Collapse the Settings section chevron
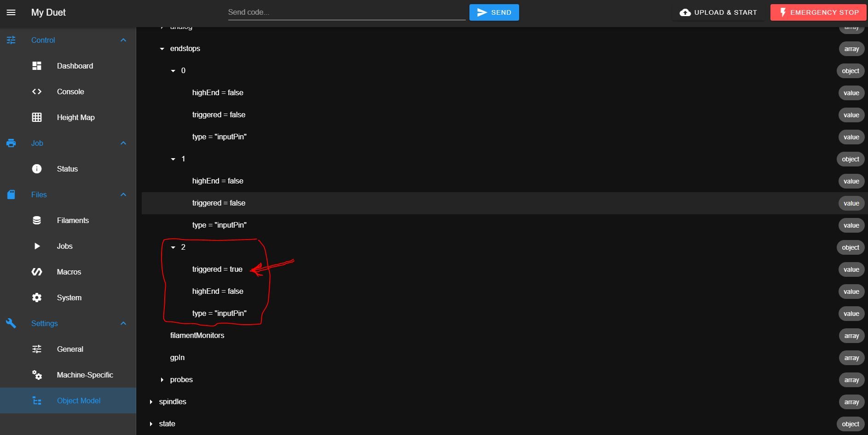868x435 pixels. point(123,323)
